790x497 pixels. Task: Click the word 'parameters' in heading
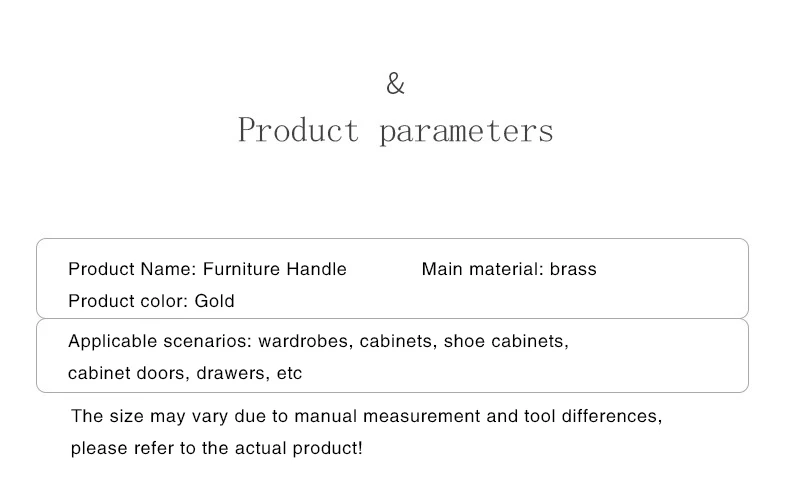(467, 132)
